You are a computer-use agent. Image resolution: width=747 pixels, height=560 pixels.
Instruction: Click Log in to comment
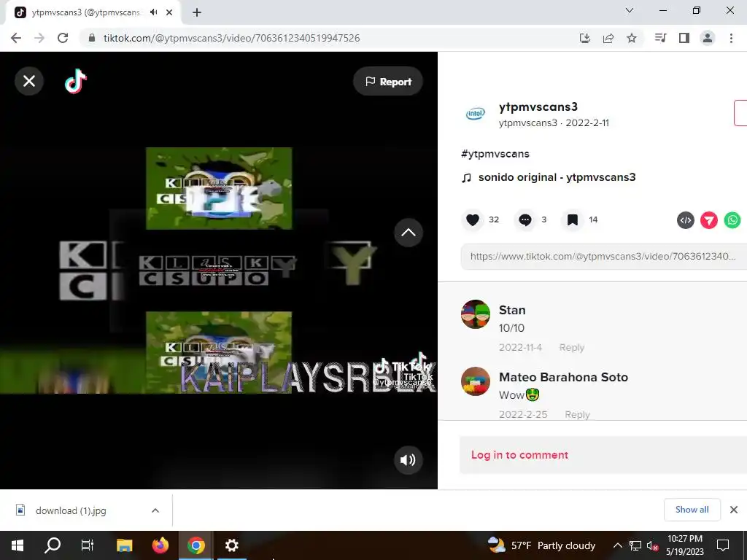[519, 455]
